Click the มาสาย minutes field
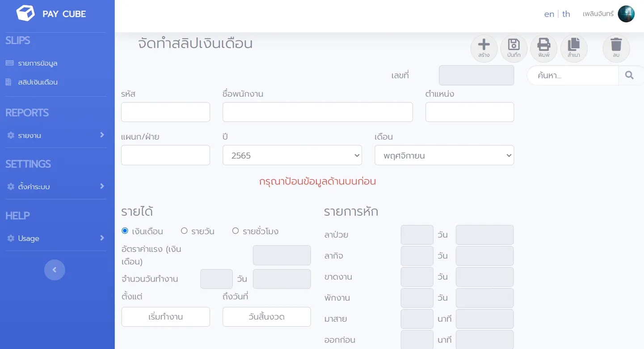The height and width of the screenshot is (349, 644). pos(417,319)
